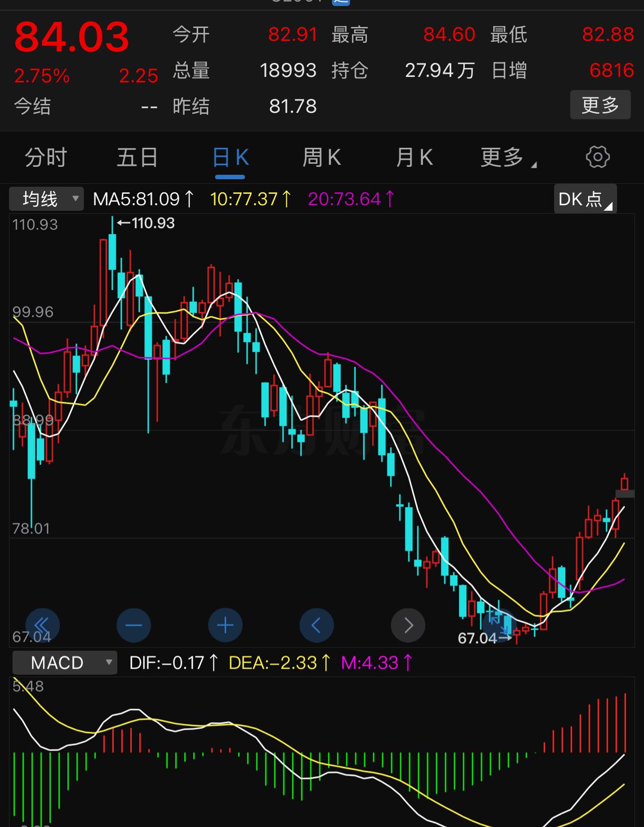
Task: Tap the 今开 value 82.91
Action: 293,35
